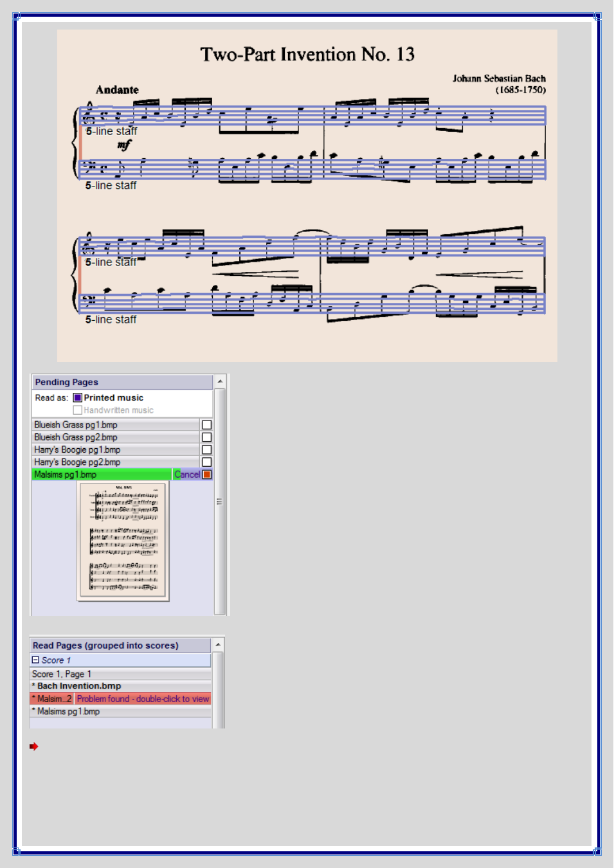Select Harry's Boogie pg1.bmp pending page
Image resolution: width=614 pixels, height=868 pixels.
[x=116, y=450]
